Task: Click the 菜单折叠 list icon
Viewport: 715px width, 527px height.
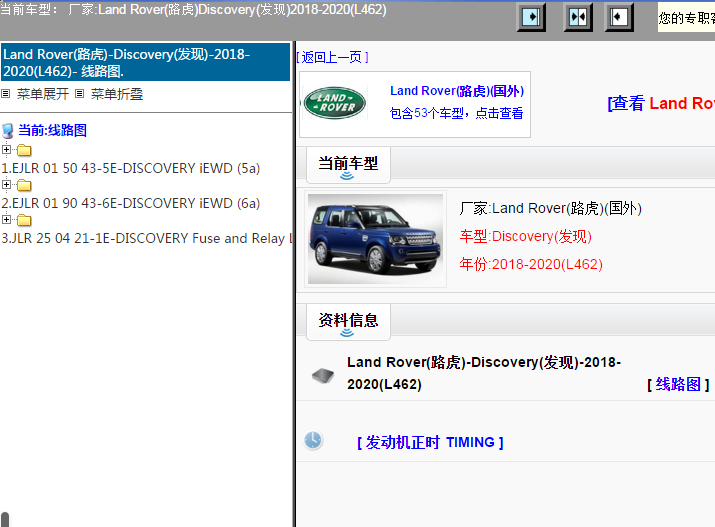Action: pyautogui.click(x=79, y=94)
